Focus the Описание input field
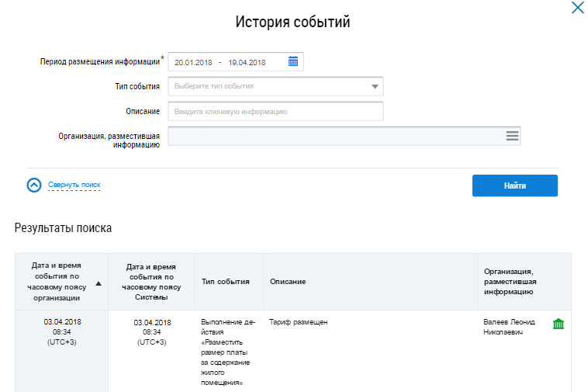 coord(275,112)
